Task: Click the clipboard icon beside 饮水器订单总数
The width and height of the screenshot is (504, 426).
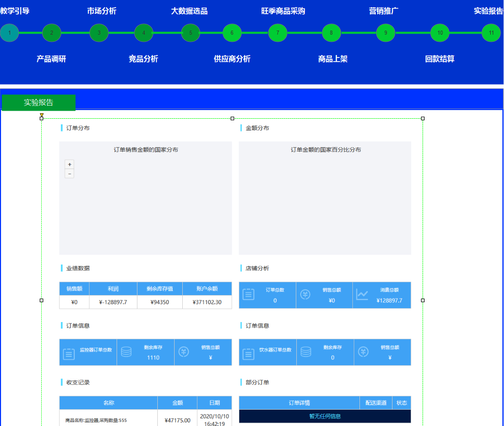Action: (248, 354)
